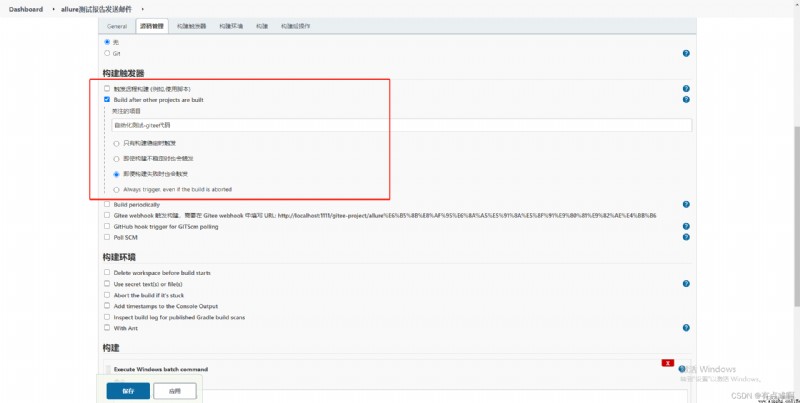Check Abort the build if it's stuck
The height and width of the screenshot is (403, 800).
(x=107, y=295)
